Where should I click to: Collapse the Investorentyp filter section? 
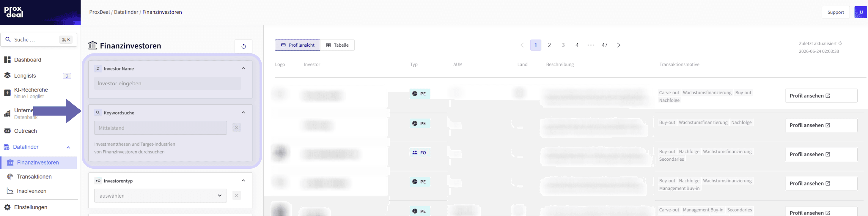tap(243, 181)
